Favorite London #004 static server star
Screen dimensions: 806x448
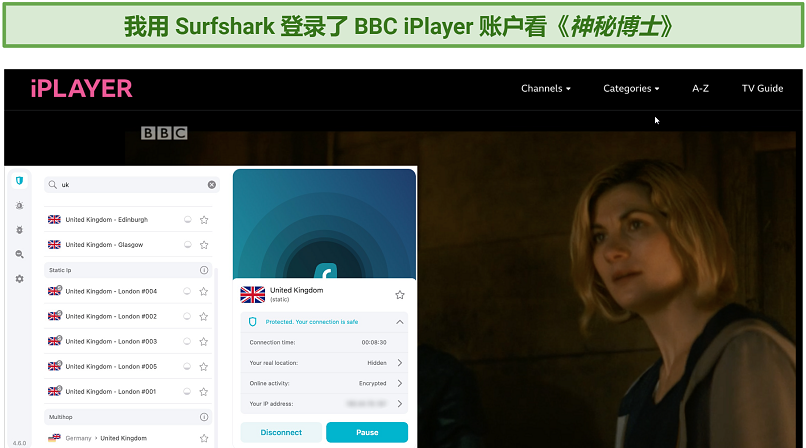pos(204,292)
